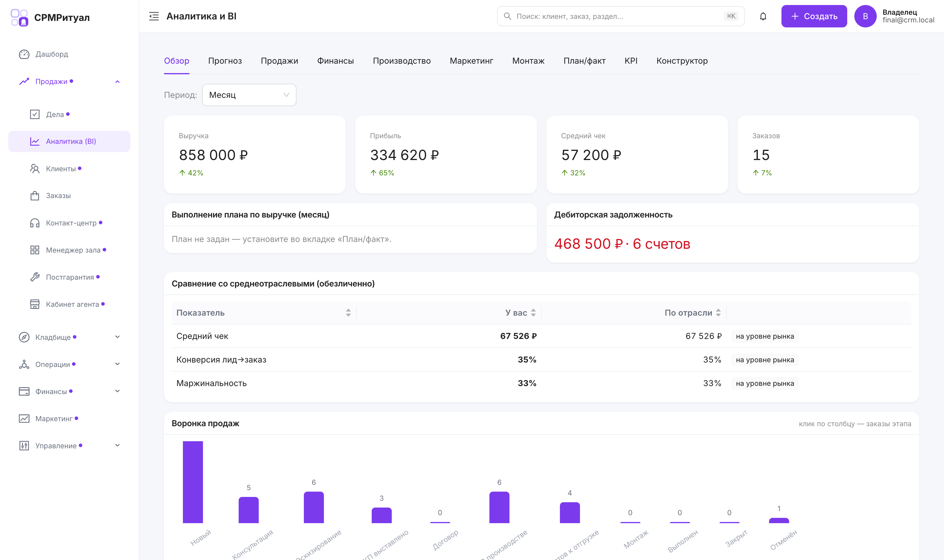Expand the Операции sidebar section
The image size is (944, 560).
pos(117,364)
